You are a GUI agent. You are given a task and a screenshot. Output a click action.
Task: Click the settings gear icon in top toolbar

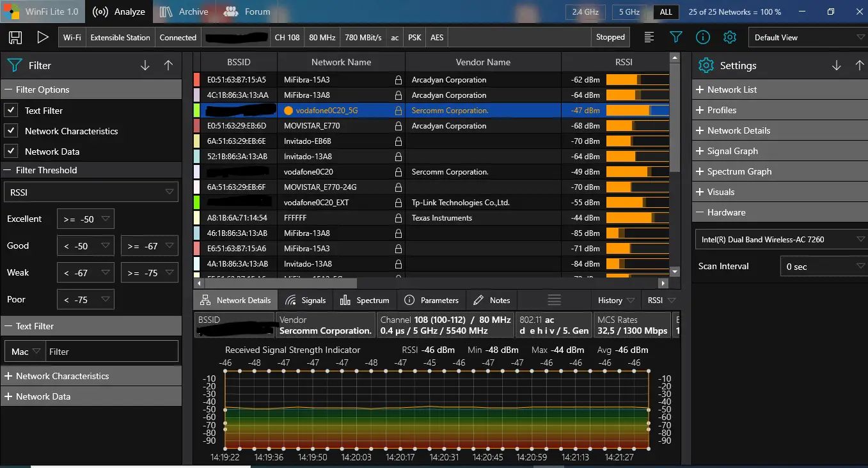click(730, 37)
